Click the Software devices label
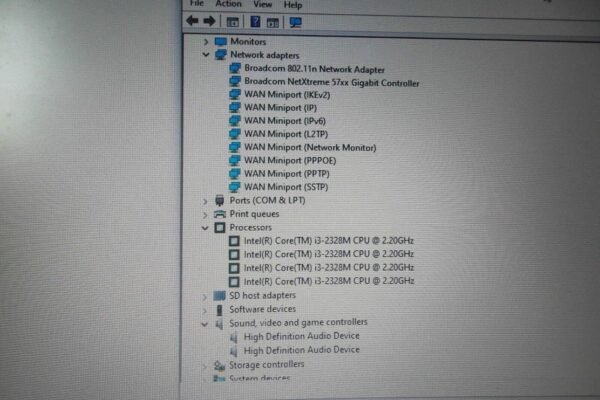The width and height of the screenshot is (600, 400). point(262,309)
